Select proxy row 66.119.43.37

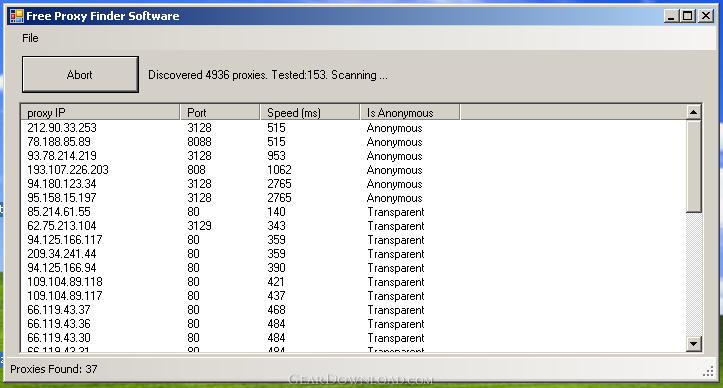pyautogui.click(x=353, y=310)
